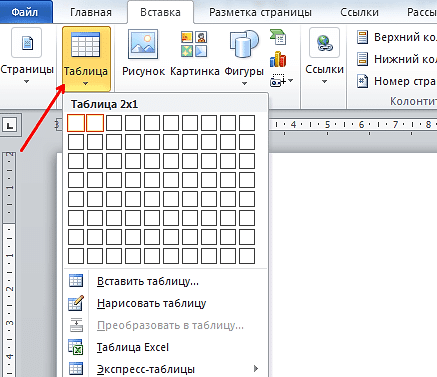Open the screenshot tool dropdown arrow
Screen dimensions: 437x377
click(291, 80)
